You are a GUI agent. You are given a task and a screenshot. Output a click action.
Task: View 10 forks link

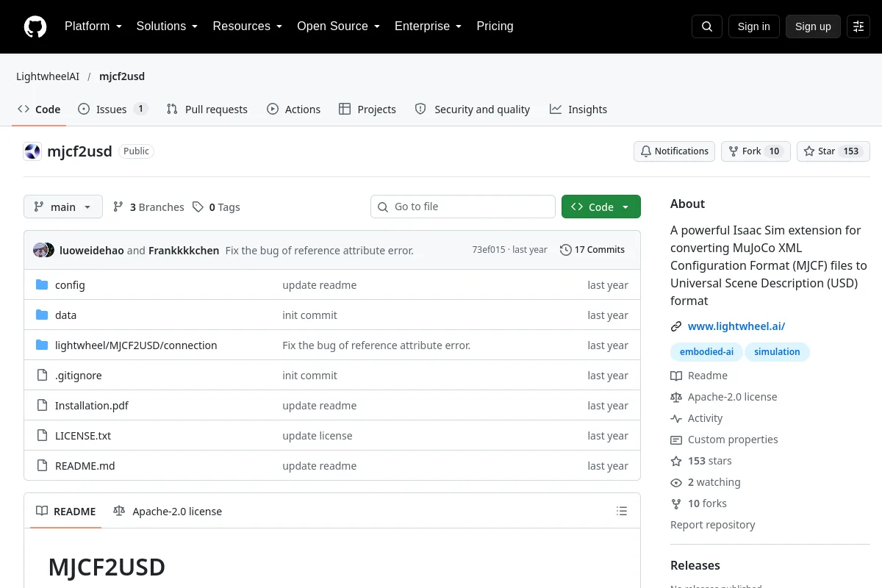[x=698, y=503]
